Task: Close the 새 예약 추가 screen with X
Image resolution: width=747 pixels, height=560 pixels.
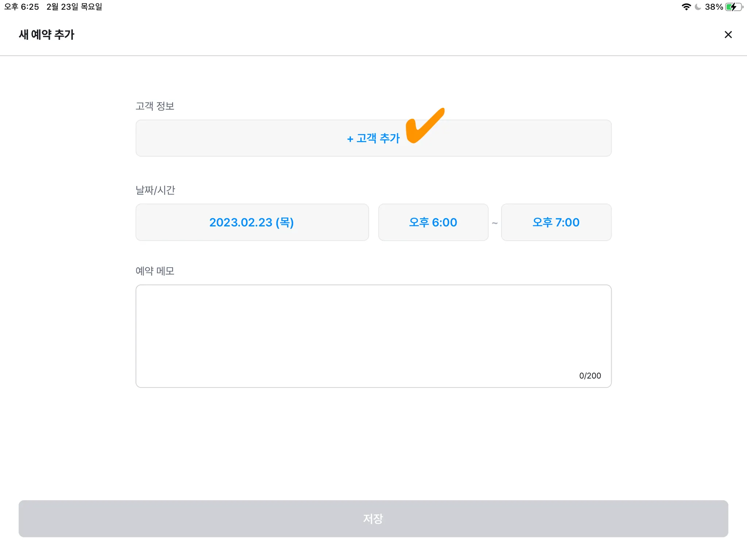Action: click(x=728, y=35)
